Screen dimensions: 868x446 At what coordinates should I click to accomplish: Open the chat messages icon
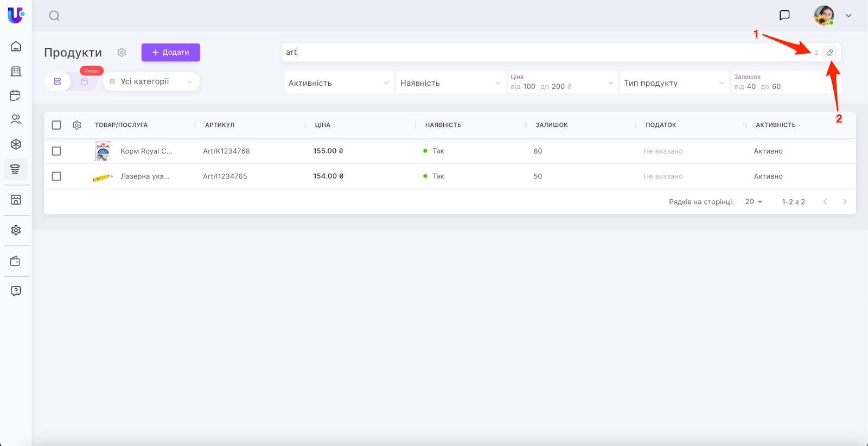[784, 15]
